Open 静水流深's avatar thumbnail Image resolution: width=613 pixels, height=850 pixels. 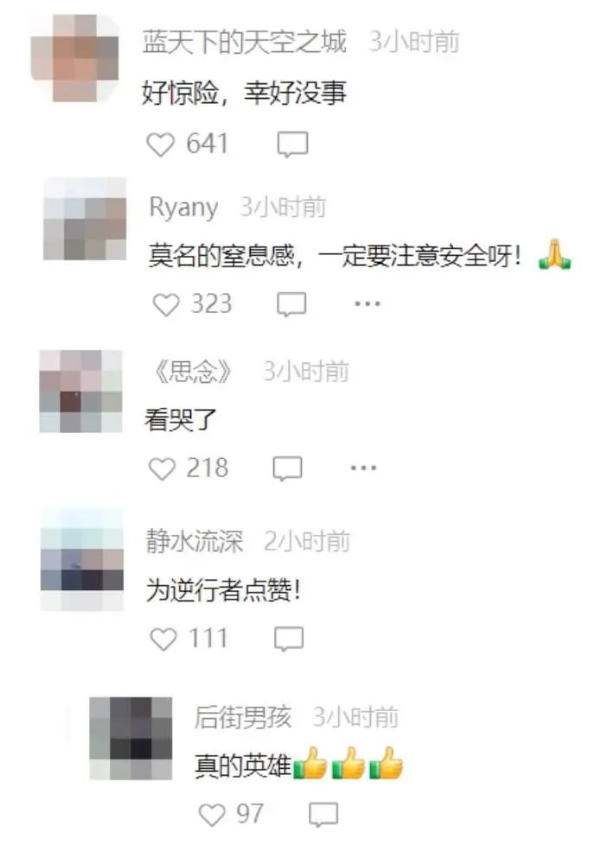click(x=82, y=559)
